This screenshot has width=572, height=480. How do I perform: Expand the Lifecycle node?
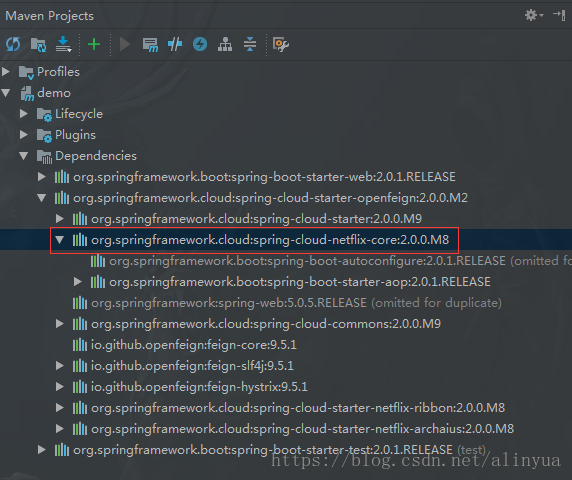pyautogui.click(x=24, y=113)
